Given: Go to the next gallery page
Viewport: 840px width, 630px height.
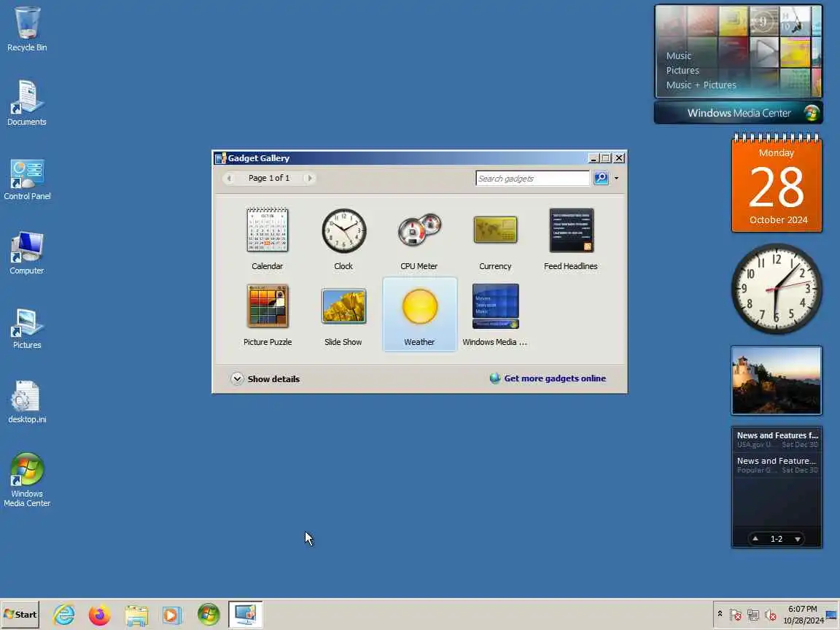Looking at the screenshot, I should (x=309, y=178).
